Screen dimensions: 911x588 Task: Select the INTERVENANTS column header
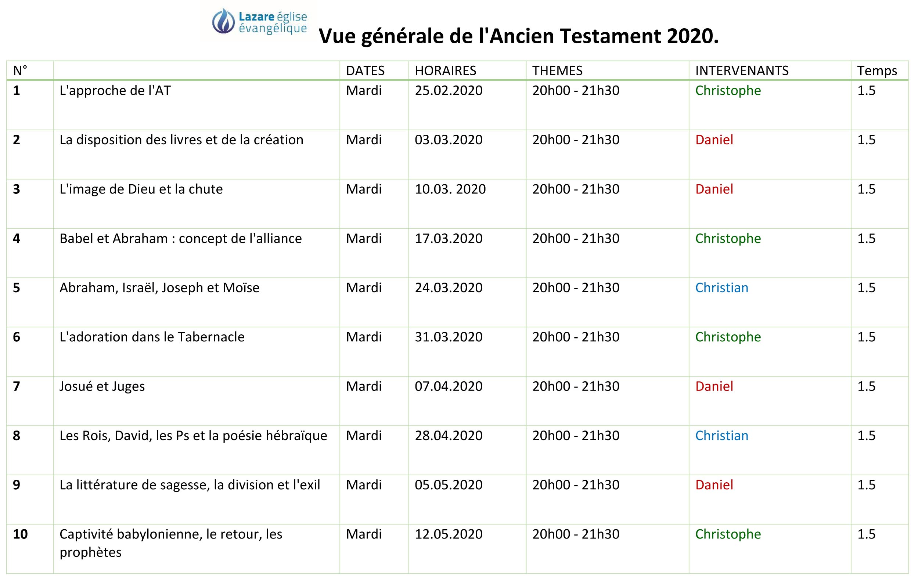point(741,70)
